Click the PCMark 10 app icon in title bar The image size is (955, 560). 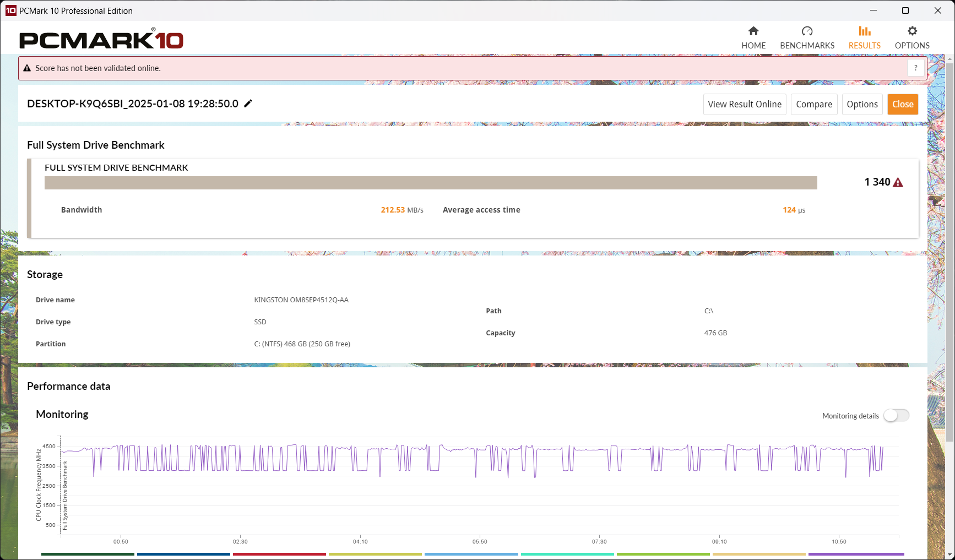(x=11, y=10)
